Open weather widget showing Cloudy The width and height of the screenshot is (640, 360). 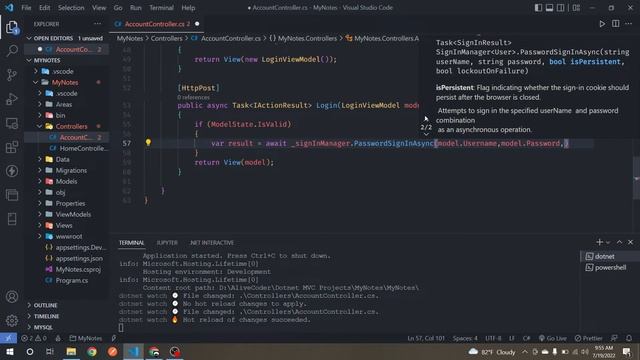click(492, 351)
